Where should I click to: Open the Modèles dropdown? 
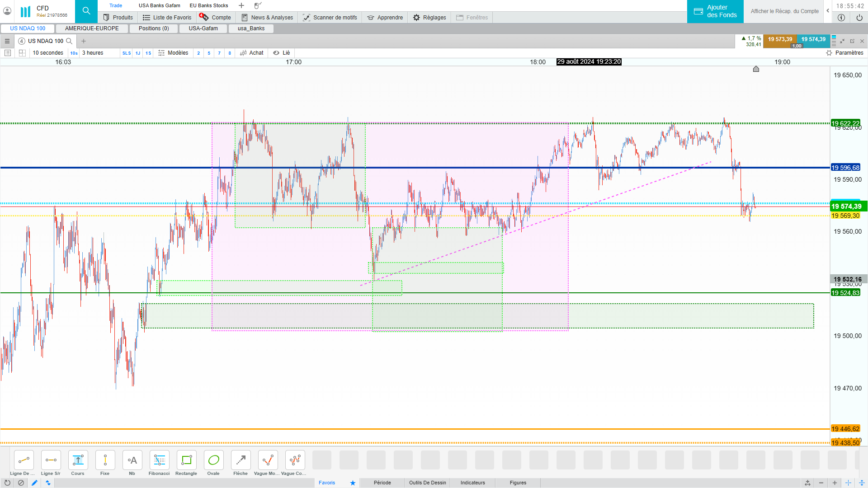[x=174, y=53]
